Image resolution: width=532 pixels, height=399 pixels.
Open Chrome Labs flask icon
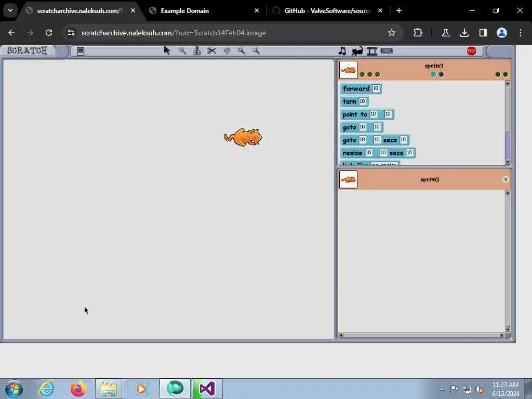[x=445, y=33]
